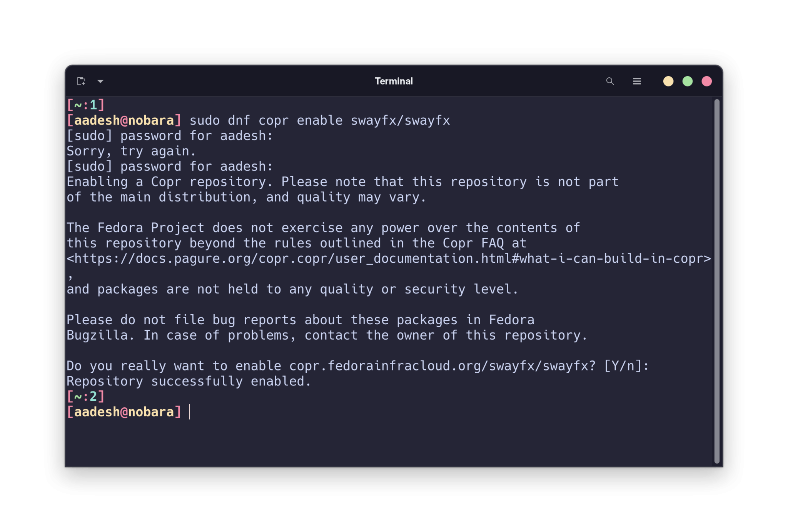Viewport: 788px width, 532px height.
Task: Click the cursor at the aadesh@nobara prompt
Action: pos(190,412)
